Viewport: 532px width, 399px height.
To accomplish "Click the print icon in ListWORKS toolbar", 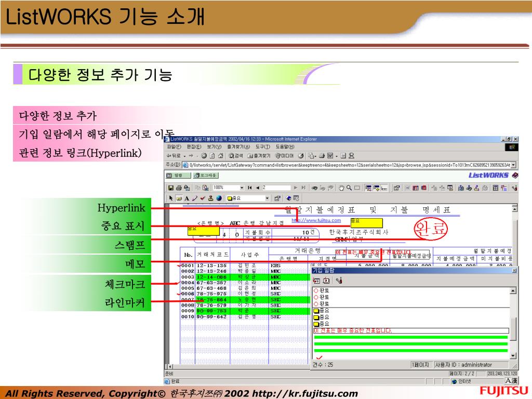I will 179,188.
